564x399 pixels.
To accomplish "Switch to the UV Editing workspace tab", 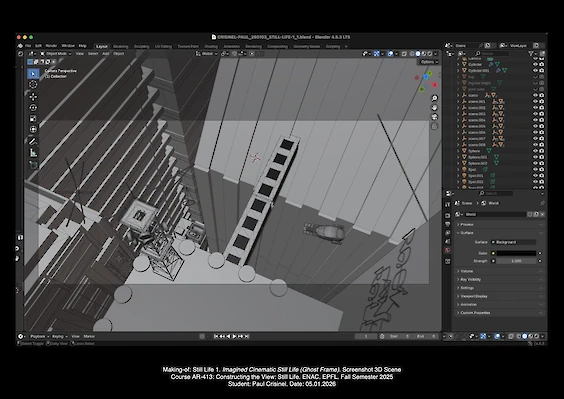I will click(x=163, y=46).
